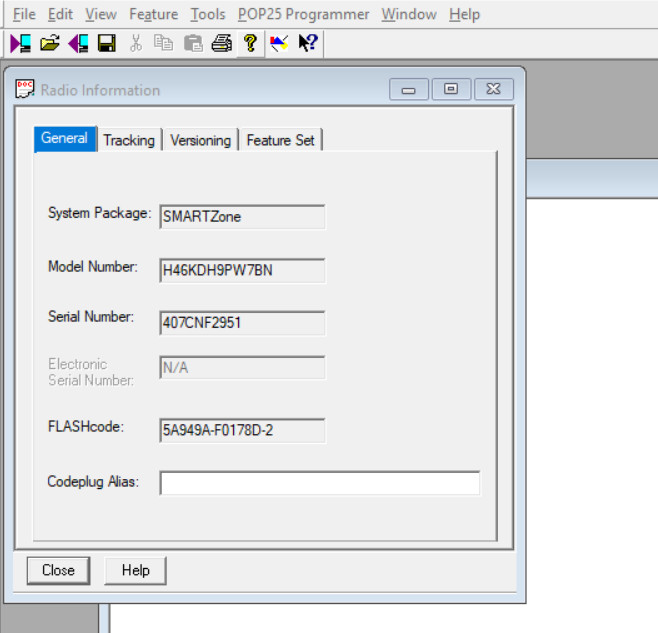Click the 'System Package:' label
The width and height of the screenshot is (658, 633).
(99, 213)
